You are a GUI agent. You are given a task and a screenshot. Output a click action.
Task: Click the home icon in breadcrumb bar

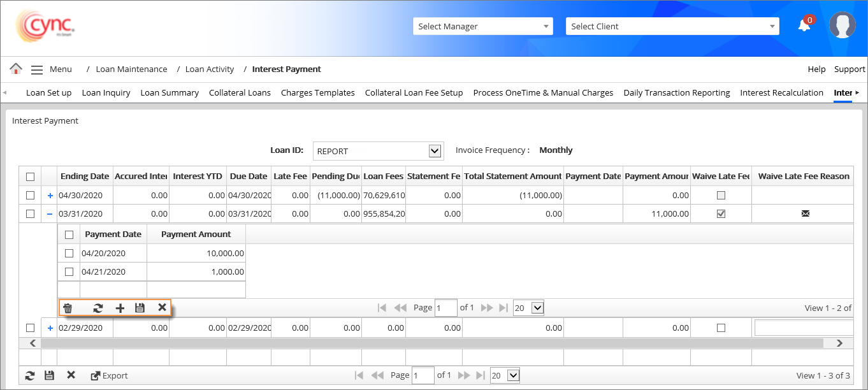pyautogui.click(x=16, y=69)
